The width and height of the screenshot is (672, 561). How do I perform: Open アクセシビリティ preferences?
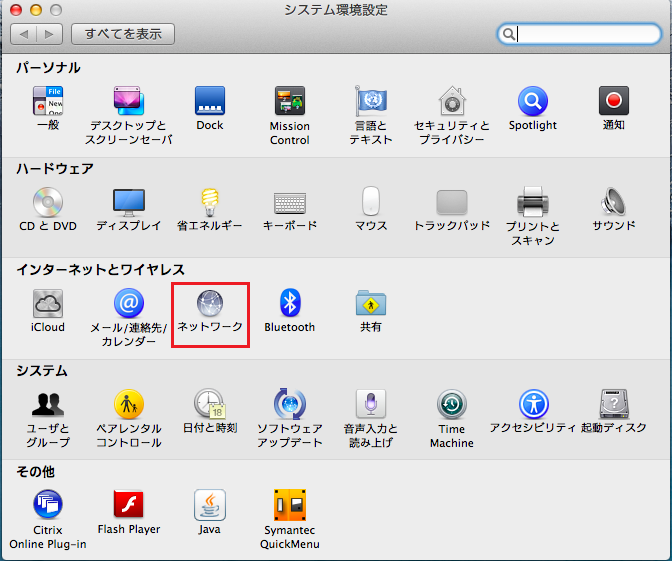pyautogui.click(x=533, y=405)
